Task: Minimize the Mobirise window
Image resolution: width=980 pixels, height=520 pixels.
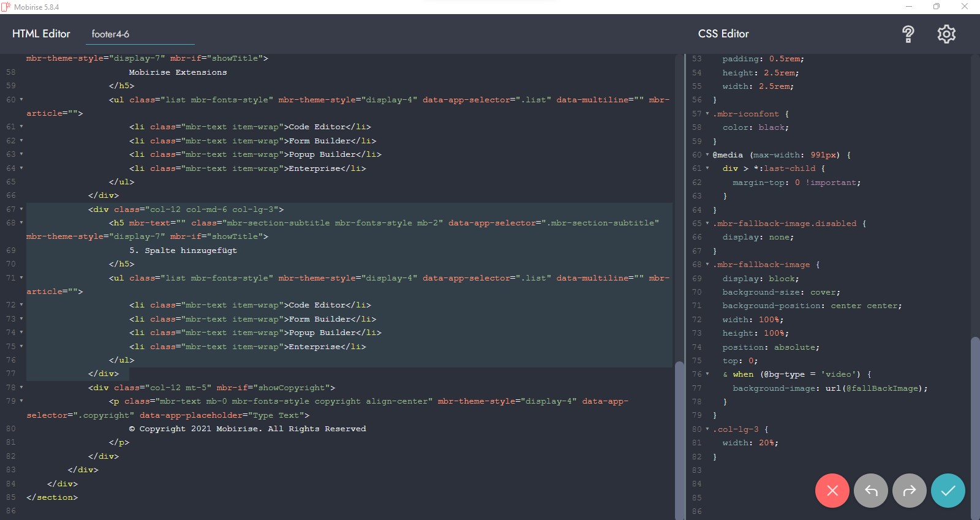Action: 908,7
